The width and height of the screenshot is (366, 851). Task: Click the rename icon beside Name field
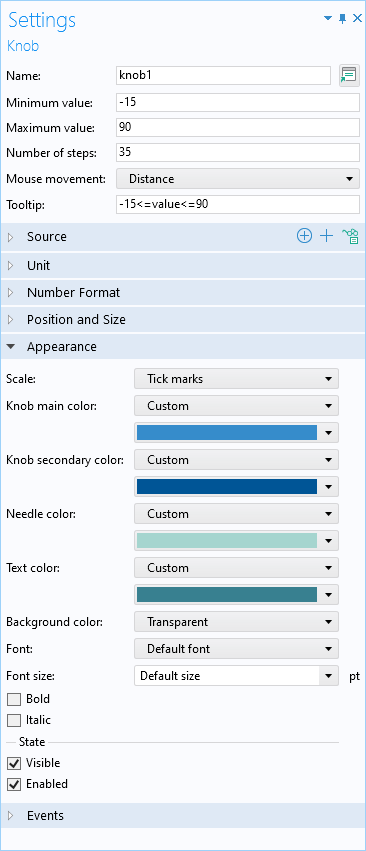[x=348, y=75]
